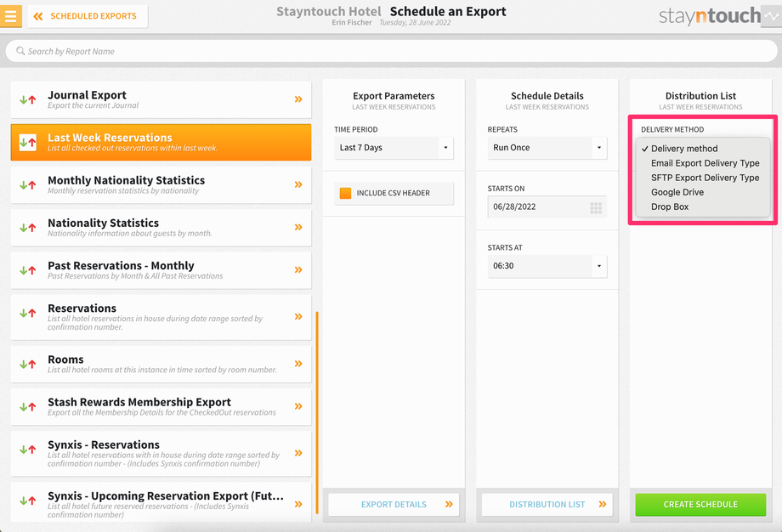Click Stash Rewards Membership Export arrows icon
This screenshot has width=782, height=532.
[28, 407]
